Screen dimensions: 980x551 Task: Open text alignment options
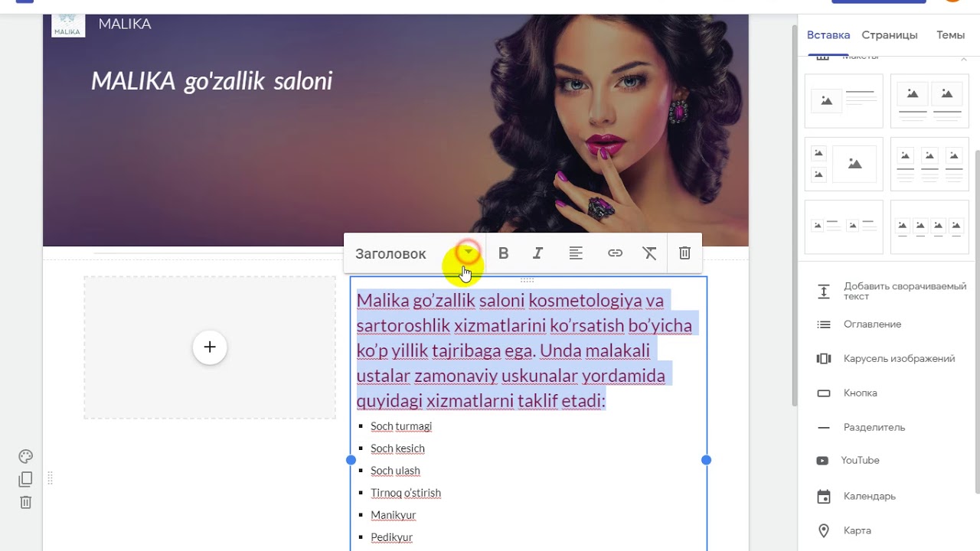pos(576,253)
